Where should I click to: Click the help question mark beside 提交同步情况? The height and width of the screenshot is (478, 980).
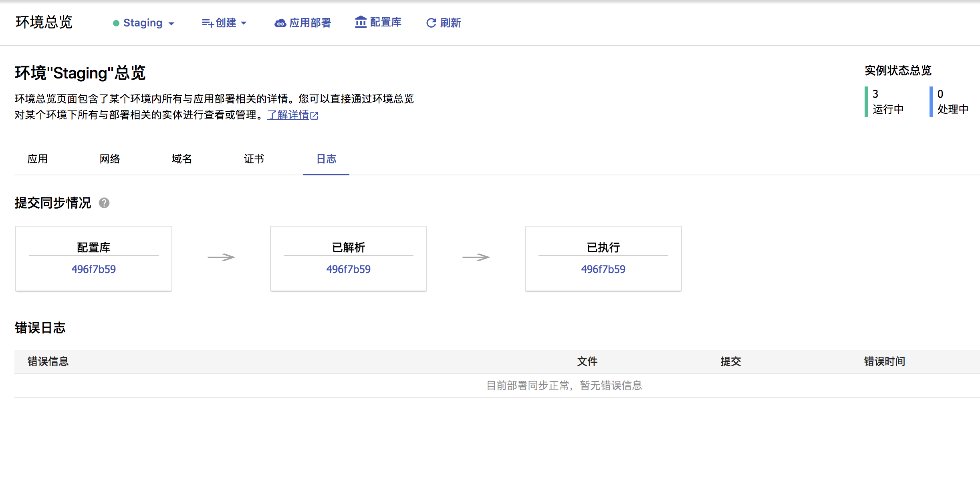[104, 203]
